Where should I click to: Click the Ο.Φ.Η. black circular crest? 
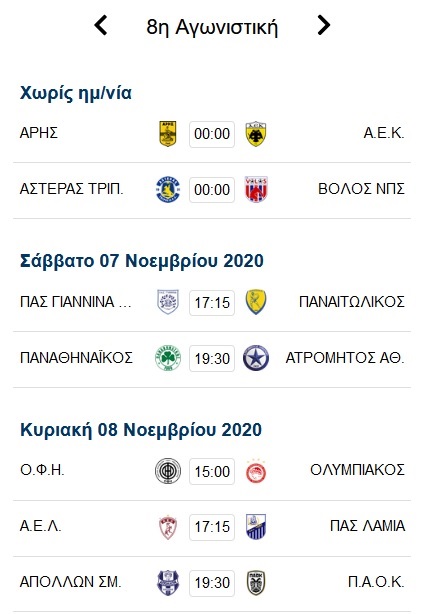point(168,471)
